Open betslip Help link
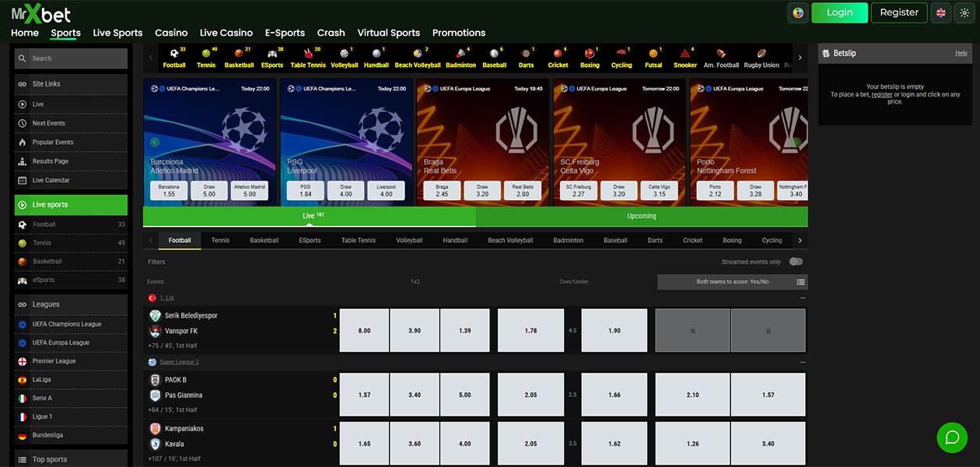The width and height of the screenshot is (980, 467). [961, 54]
